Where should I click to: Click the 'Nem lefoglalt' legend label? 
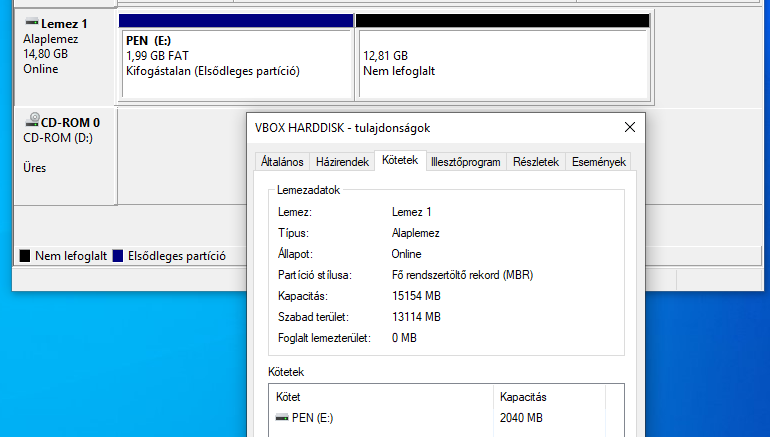tap(71, 256)
